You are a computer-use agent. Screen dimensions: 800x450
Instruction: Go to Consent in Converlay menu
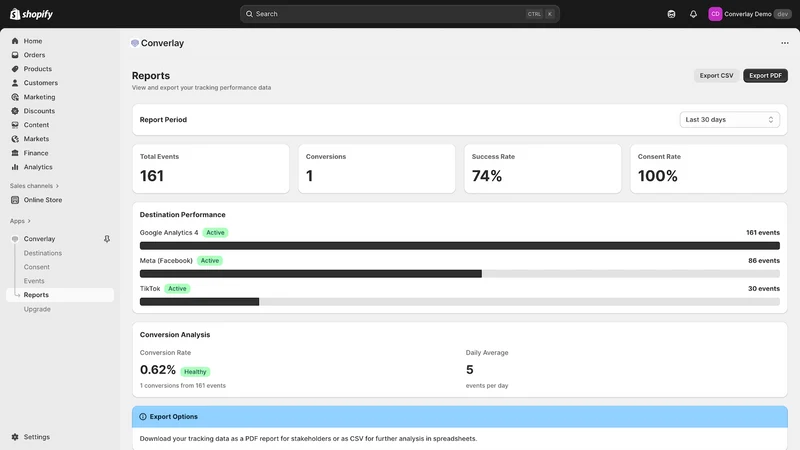[36, 267]
